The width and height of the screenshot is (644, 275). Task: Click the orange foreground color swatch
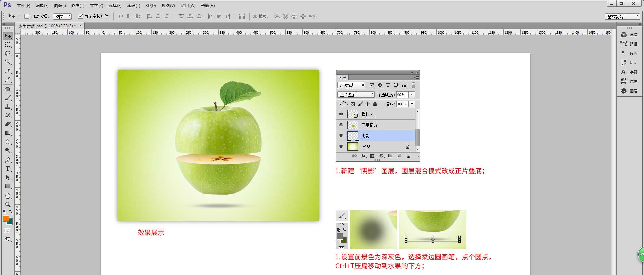pyautogui.click(x=6, y=218)
